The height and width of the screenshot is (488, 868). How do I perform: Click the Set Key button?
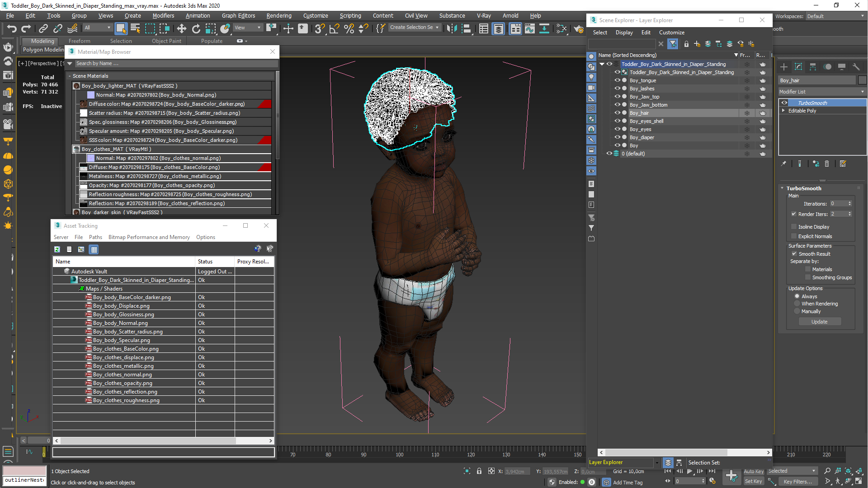point(753,481)
